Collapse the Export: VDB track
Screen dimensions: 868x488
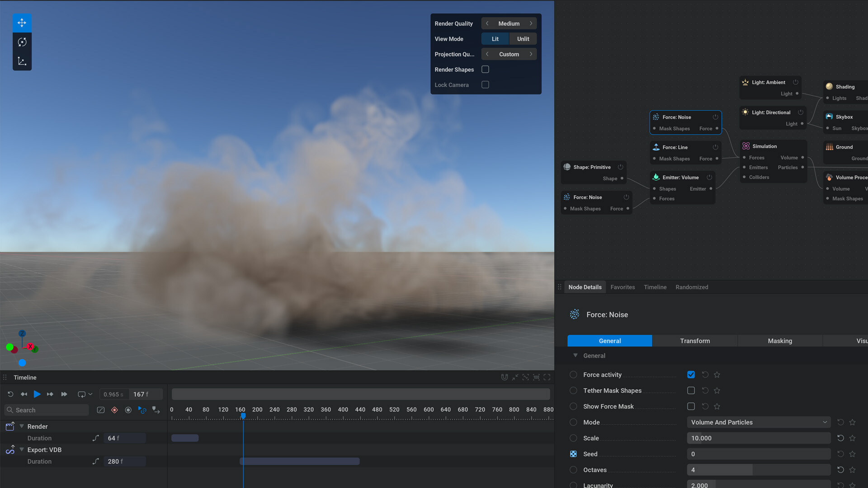[x=21, y=450]
